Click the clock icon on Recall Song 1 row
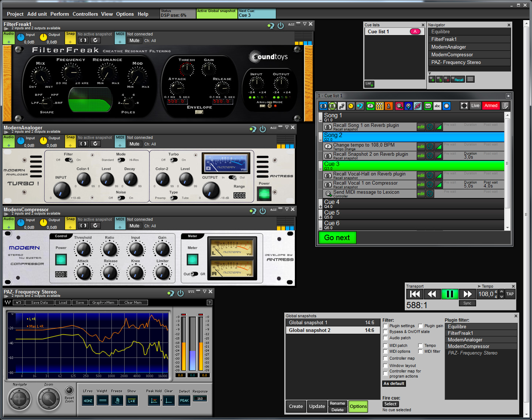This screenshot has height=420, width=532. 430,127
